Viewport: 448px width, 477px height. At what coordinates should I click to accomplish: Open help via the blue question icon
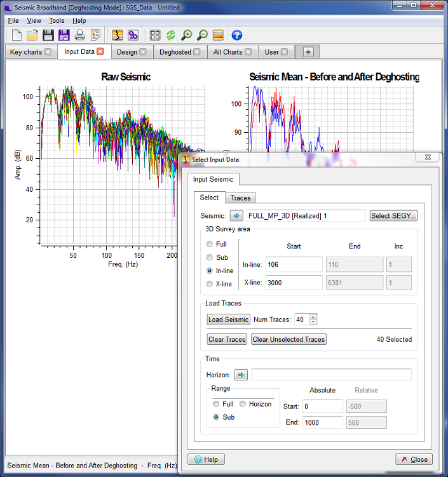tap(237, 35)
